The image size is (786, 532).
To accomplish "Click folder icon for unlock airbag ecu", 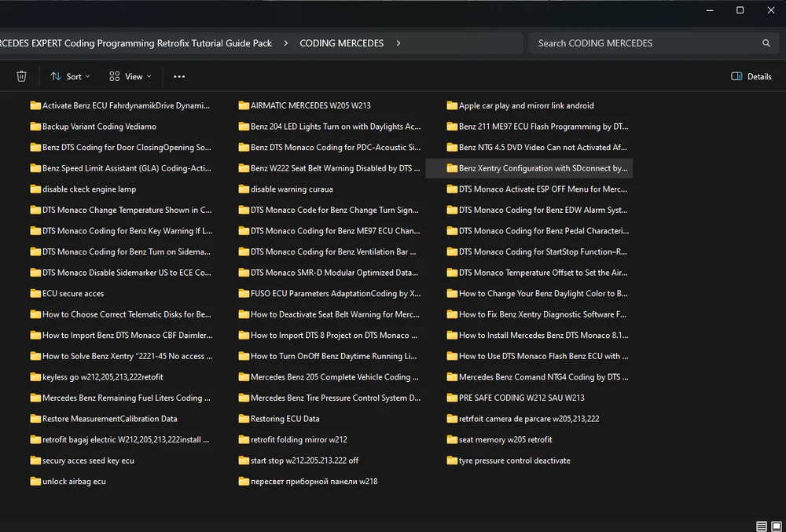I will tap(35, 481).
